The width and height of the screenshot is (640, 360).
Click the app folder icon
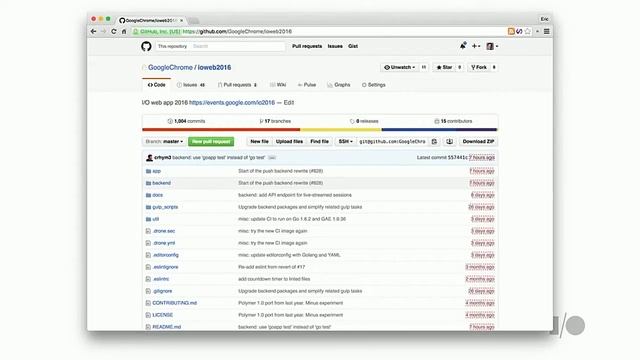point(148,171)
